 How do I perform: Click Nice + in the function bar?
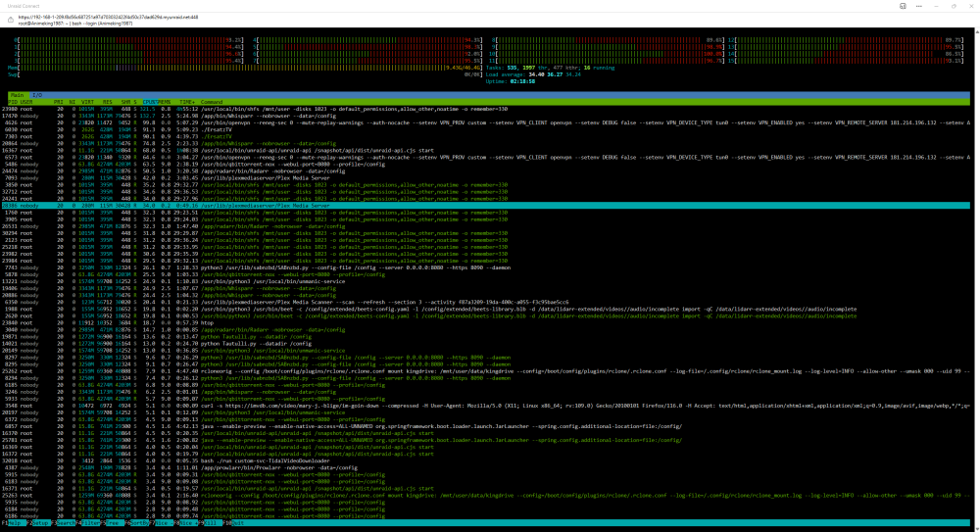click(x=186, y=523)
